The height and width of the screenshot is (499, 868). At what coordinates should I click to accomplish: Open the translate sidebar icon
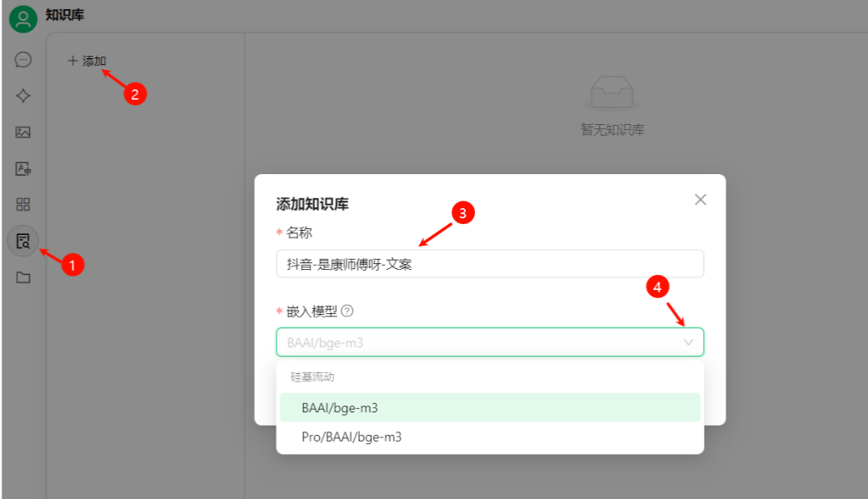23,168
